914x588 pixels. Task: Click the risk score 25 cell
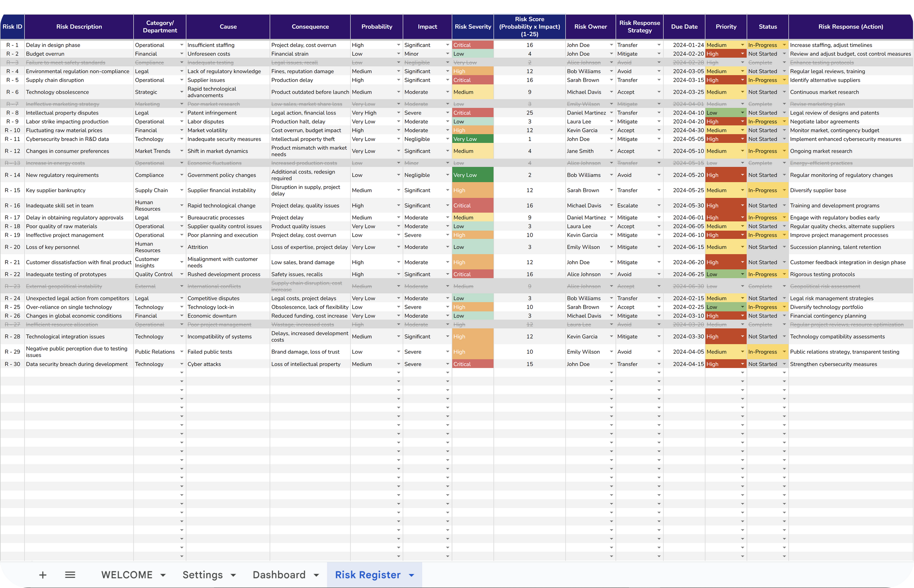coord(529,113)
